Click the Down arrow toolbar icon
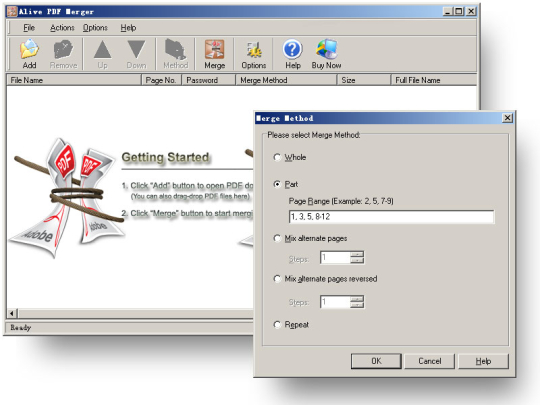The height and width of the screenshot is (405, 540). point(136,54)
